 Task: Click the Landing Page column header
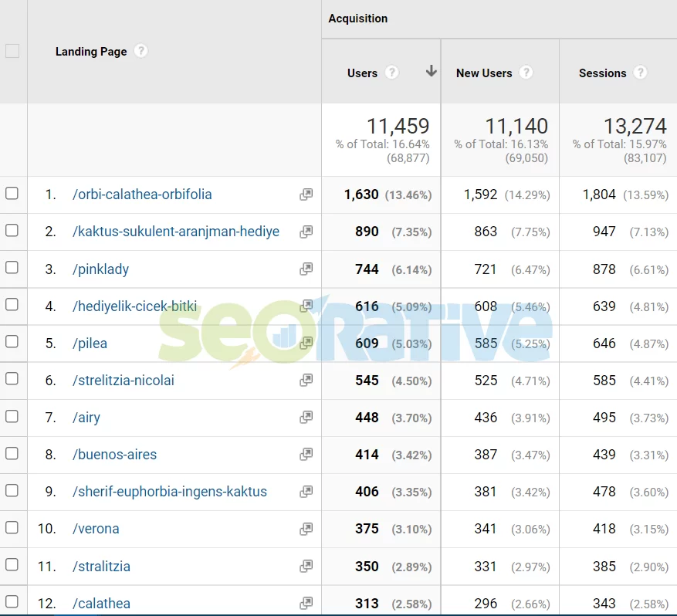click(x=91, y=52)
